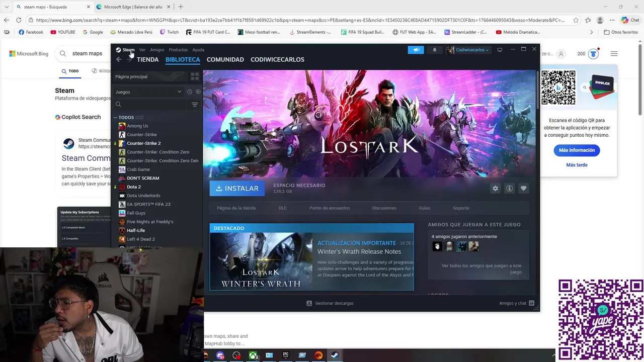Image resolution: width=644 pixels, height=362 pixels.
Task: Click Bing account profile icon
Action: [x=561, y=54]
